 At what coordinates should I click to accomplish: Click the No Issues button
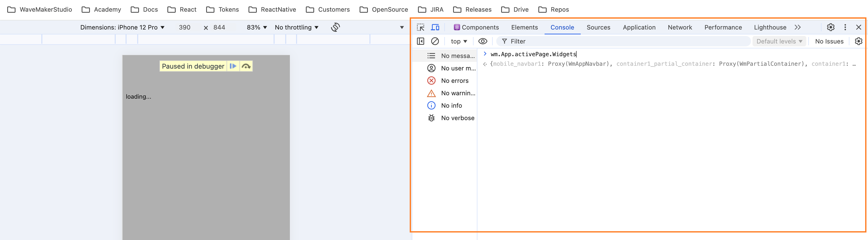click(x=829, y=41)
